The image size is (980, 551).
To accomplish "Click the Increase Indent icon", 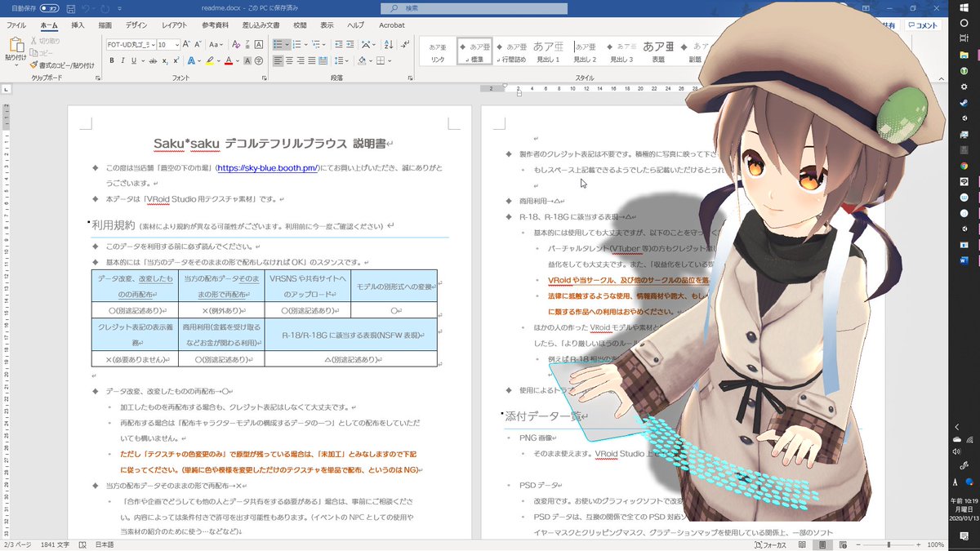I will [350, 44].
